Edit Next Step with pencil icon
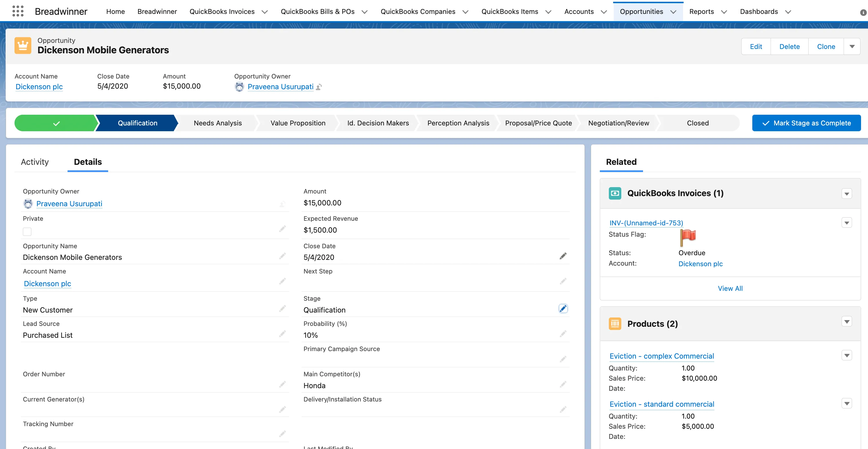 coord(563,281)
